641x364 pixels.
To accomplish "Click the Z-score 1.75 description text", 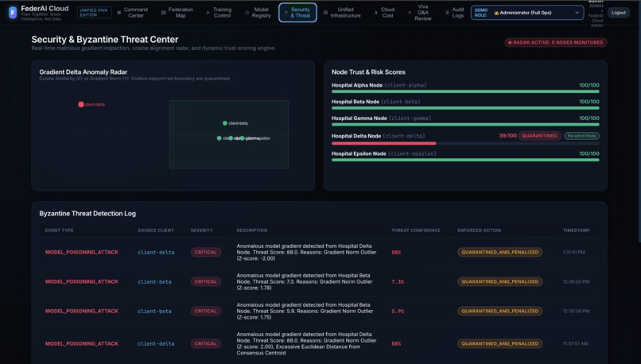I will pos(305,312).
